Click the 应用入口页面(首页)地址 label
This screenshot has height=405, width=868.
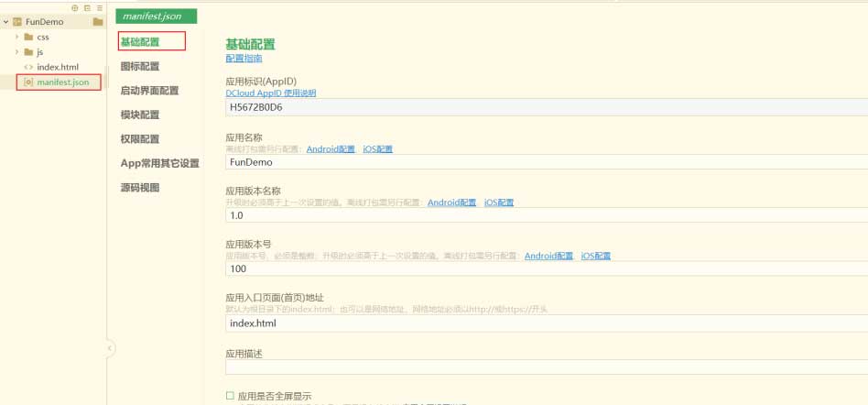click(275, 298)
